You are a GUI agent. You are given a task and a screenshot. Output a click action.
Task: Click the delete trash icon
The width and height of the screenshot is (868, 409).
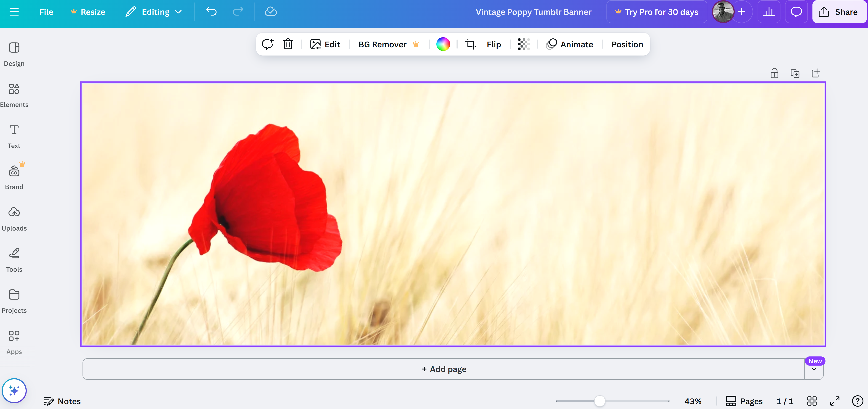[288, 44]
